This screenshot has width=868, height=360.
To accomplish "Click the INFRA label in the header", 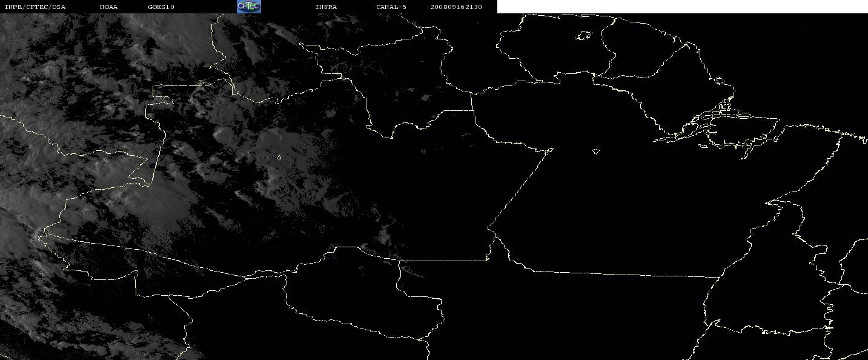I will coord(326,7).
